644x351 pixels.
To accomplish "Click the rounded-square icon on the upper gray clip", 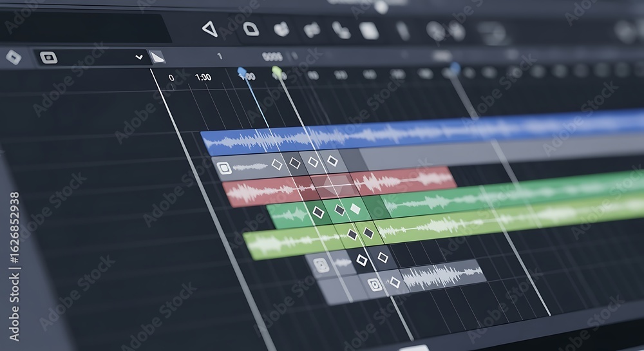I will [x=224, y=168].
